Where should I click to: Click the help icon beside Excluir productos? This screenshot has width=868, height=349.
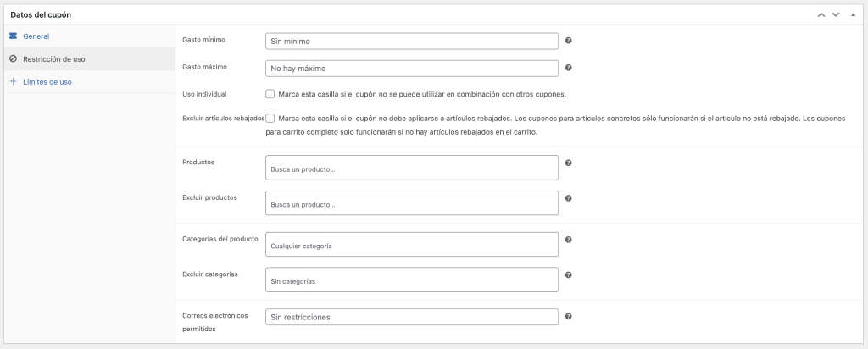click(568, 198)
